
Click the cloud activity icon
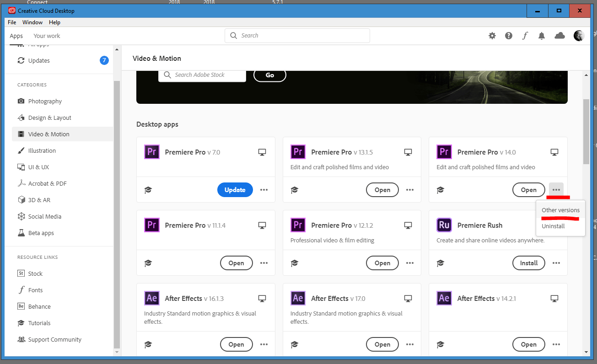(x=559, y=35)
